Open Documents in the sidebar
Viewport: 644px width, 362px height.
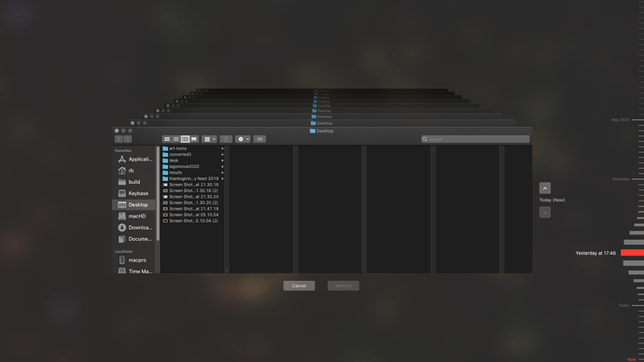133,239
